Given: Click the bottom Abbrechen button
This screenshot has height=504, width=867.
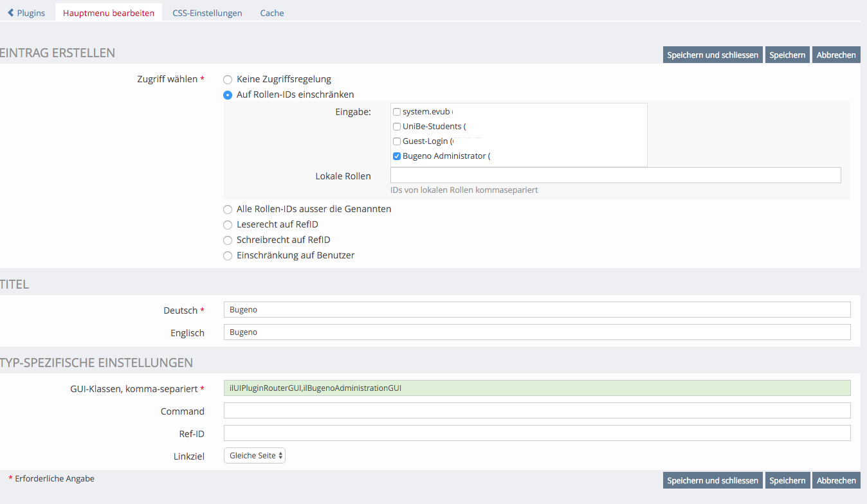Looking at the screenshot, I should pyautogui.click(x=836, y=481).
